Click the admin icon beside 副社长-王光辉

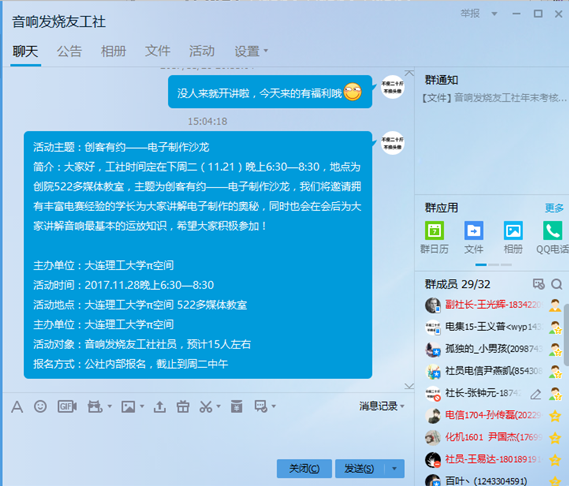(555, 306)
